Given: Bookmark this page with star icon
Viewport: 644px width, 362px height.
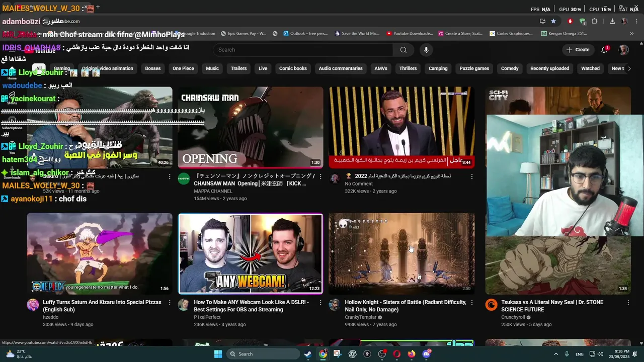Looking at the screenshot, I should pyautogui.click(x=553, y=21).
